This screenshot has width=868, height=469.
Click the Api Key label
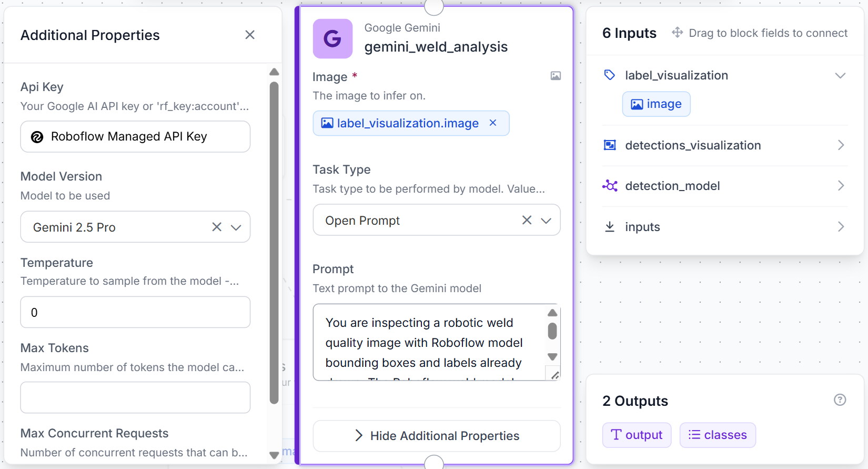click(x=42, y=87)
